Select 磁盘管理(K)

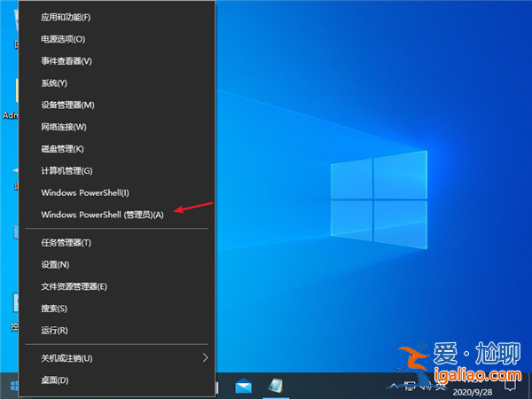click(x=116, y=149)
